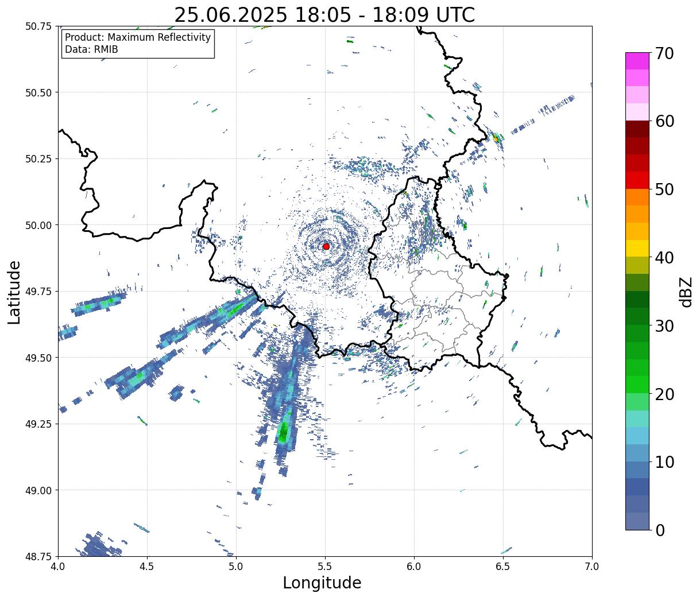Screen dimensions: 700x597
Task: Click the colorbar tick label 10
Action: [x=664, y=462]
